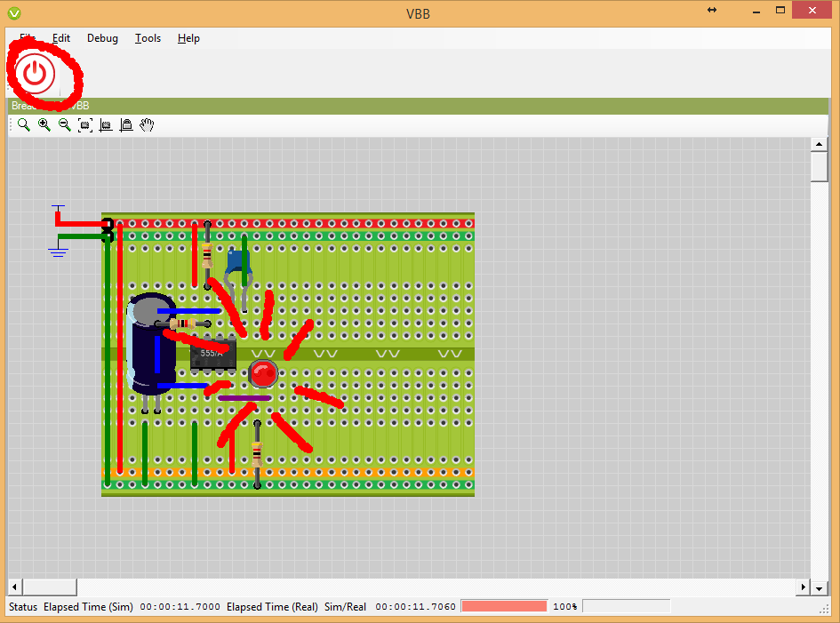Select the fit-breadboard view tool

[x=106, y=124]
